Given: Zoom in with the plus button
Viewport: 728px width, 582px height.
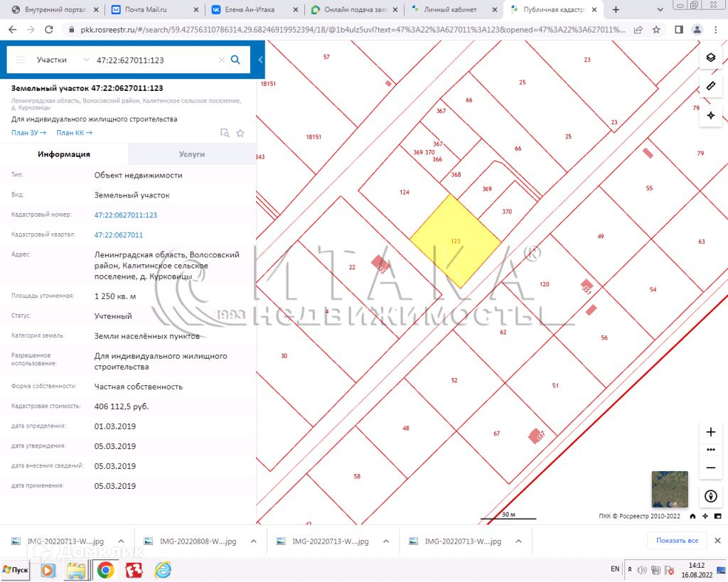Looking at the screenshot, I should pyautogui.click(x=710, y=432).
